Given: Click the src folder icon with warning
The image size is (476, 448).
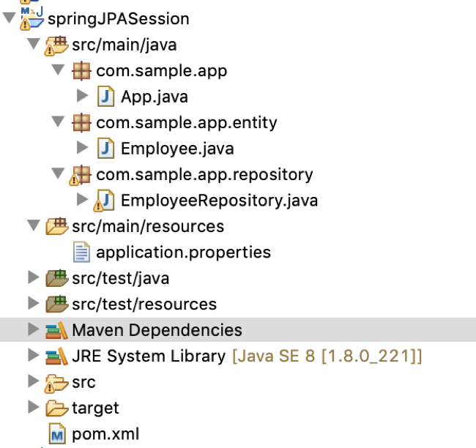Looking at the screenshot, I should [x=56, y=383].
